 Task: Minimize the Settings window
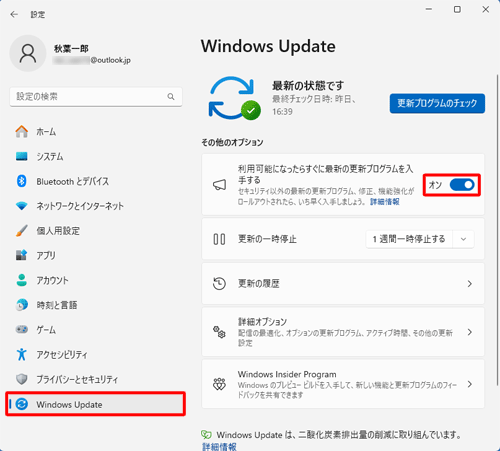[429, 9]
